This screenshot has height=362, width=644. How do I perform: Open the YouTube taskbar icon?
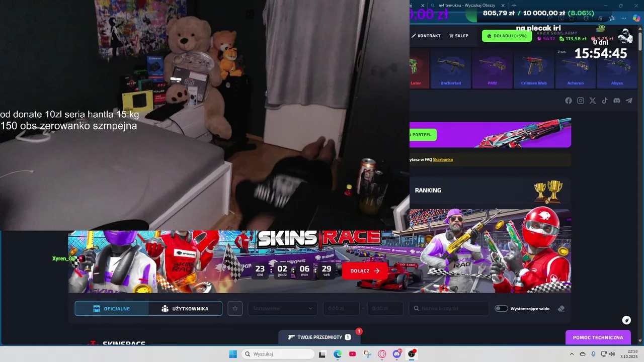tap(352, 354)
